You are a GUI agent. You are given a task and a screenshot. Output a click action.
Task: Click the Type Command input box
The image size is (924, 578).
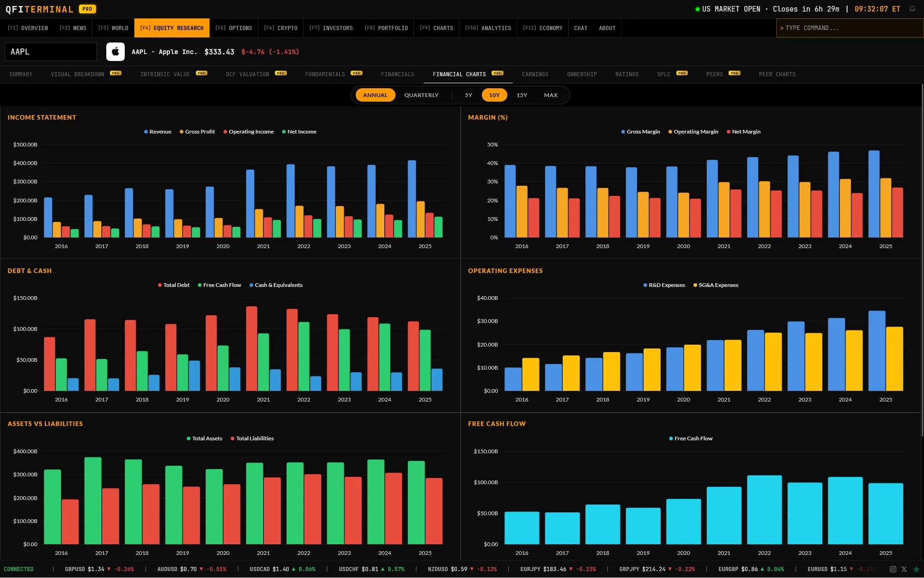tap(850, 28)
